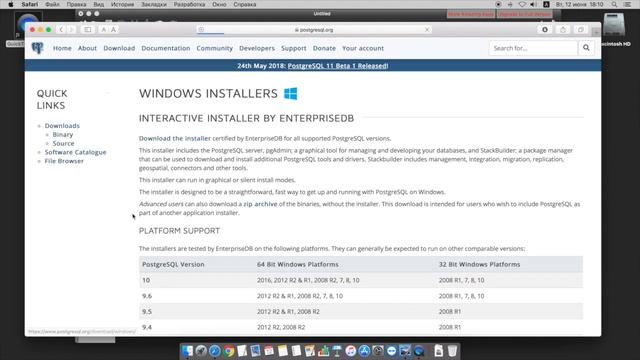Open File Browser quick link
This screenshot has width=640, height=360.
pos(64,161)
